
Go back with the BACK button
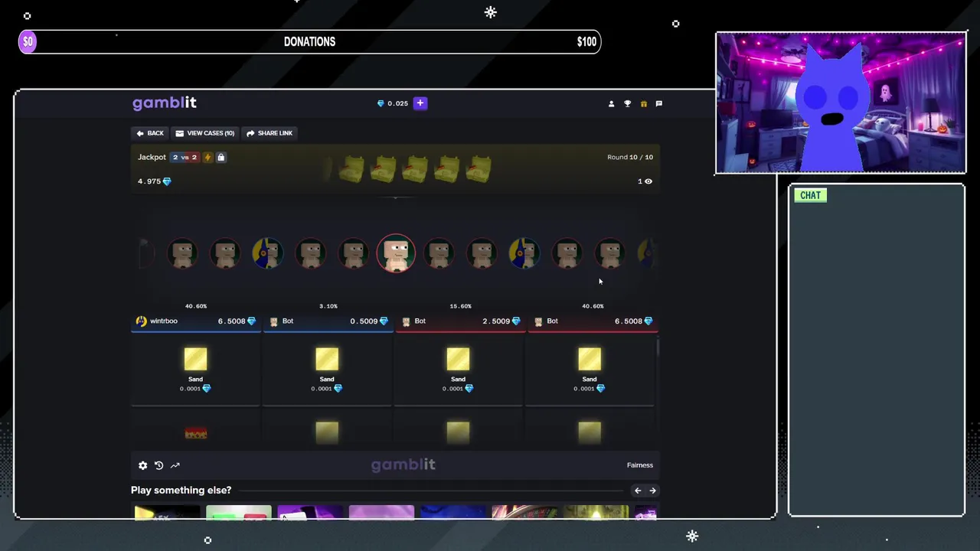[x=150, y=133]
